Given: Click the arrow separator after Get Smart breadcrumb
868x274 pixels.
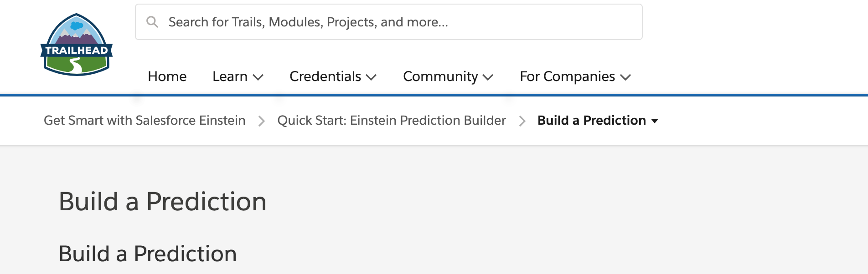Looking at the screenshot, I should click(x=261, y=121).
